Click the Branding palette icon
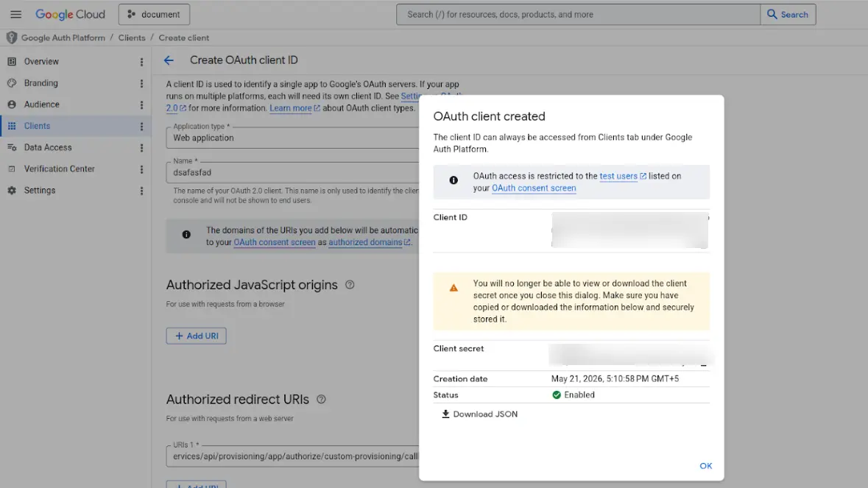 point(12,83)
